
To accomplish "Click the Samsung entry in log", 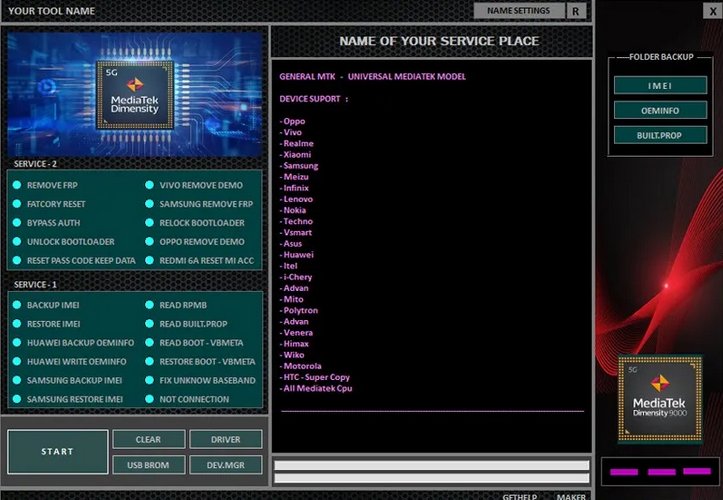I will click(299, 166).
